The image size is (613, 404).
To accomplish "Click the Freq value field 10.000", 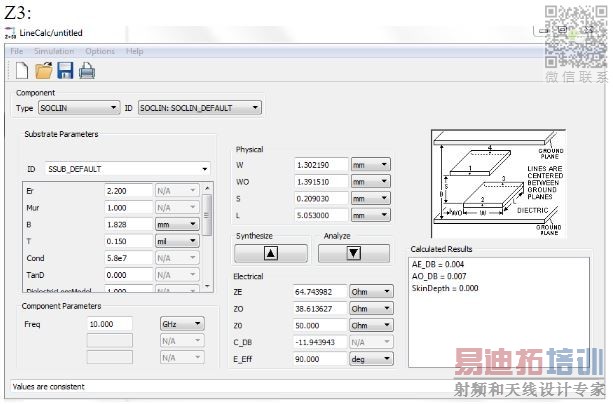I will [x=109, y=324].
